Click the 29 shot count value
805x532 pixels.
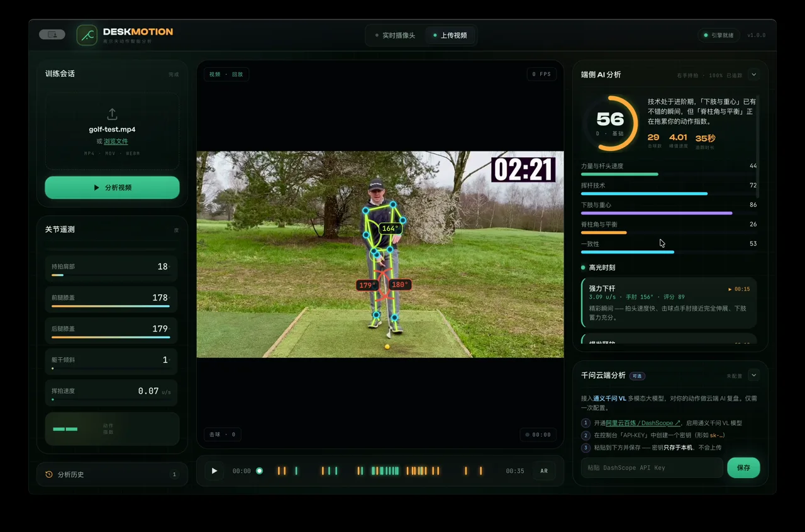pos(653,137)
